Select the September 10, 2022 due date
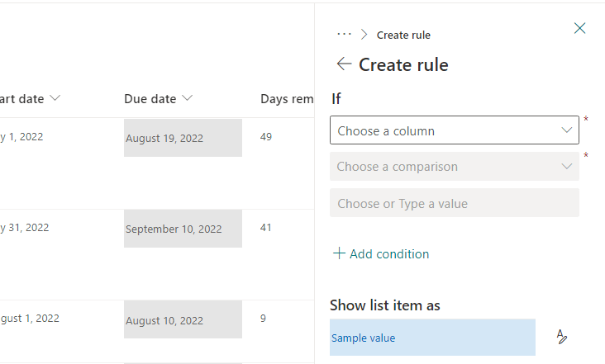Image resolution: width=605 pixels, height=364 pixels. (183, 229)
